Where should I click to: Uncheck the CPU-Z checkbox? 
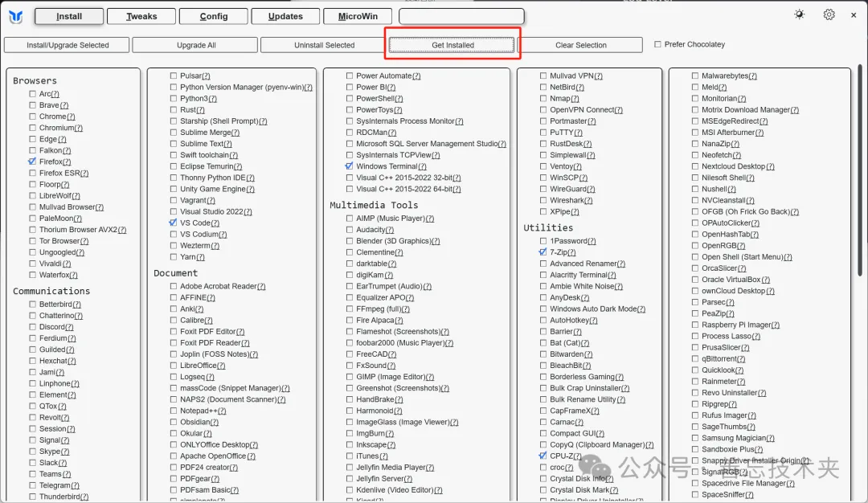pyautogui.click(x=543, y=456)
